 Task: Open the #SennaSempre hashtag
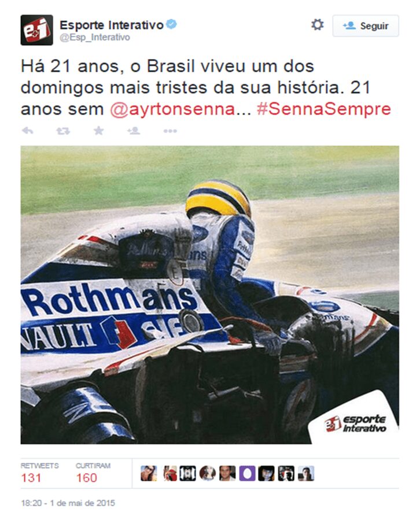324,109
